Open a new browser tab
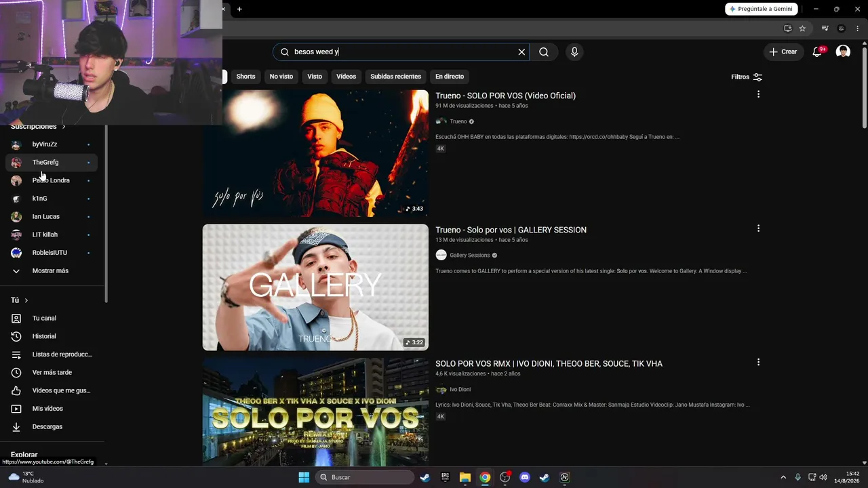 239,9
